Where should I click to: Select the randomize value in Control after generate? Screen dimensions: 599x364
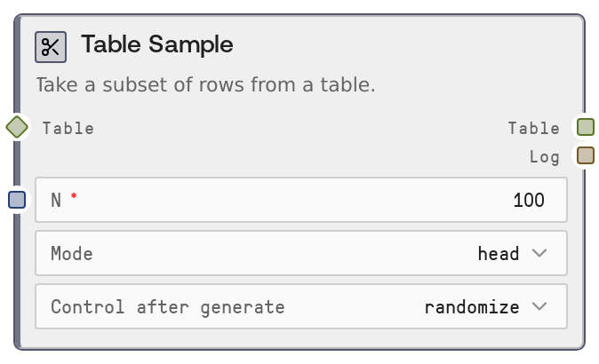(472, 307)
